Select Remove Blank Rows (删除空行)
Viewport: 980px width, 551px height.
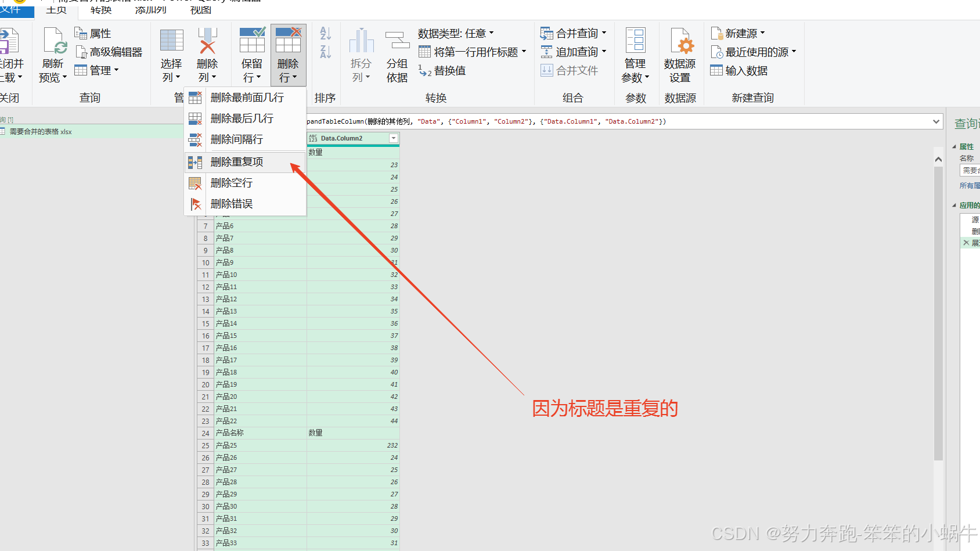(245, 183)
